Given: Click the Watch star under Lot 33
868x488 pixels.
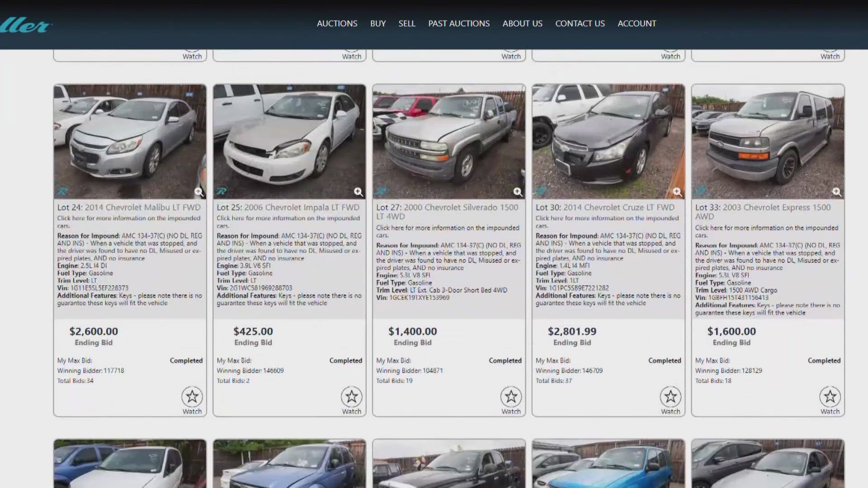Looking at the screenshot, I should [830, 397].
